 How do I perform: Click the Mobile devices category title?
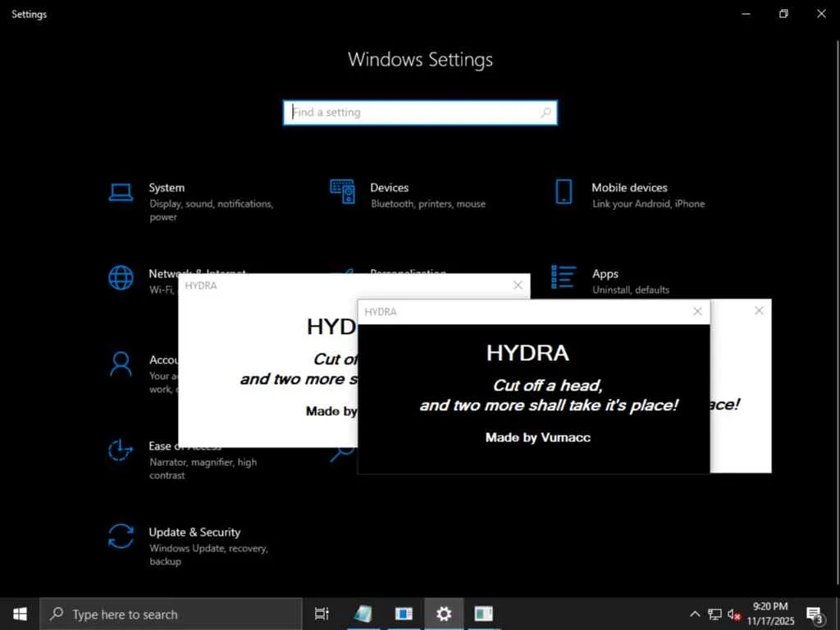point(629,188)
